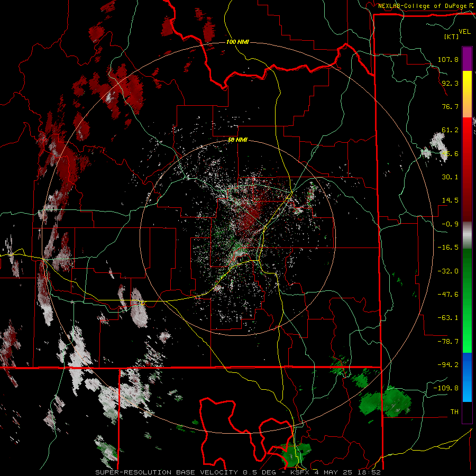
Task: Pick the blue segment of the velocity scale
Action: 467,377
